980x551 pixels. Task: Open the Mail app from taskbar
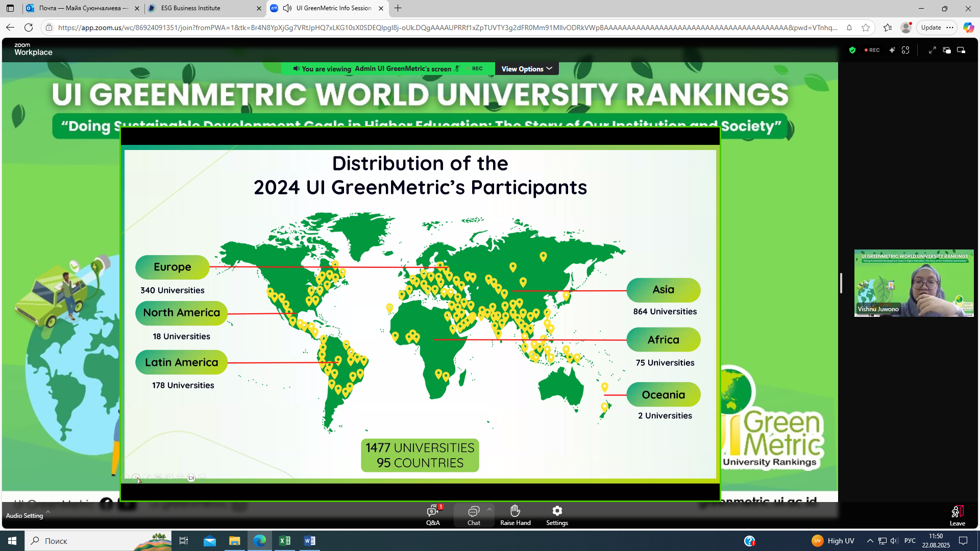[x=210, y=541]
